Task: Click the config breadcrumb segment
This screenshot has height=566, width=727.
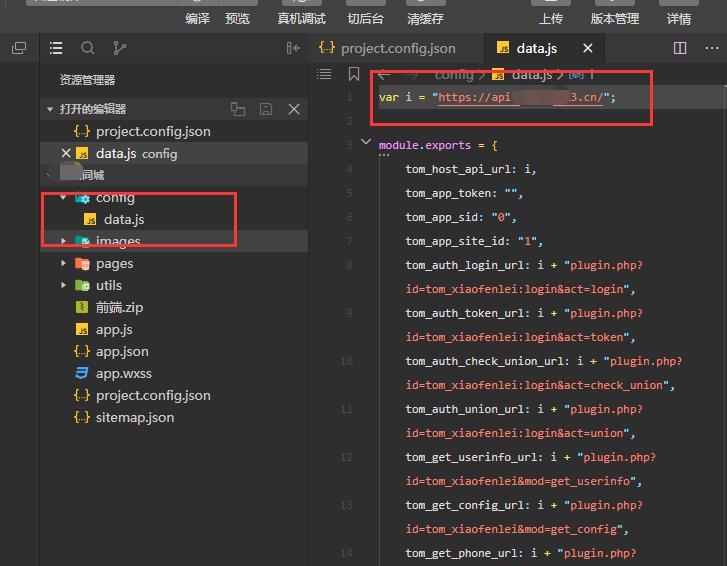Action: [454, 75]
